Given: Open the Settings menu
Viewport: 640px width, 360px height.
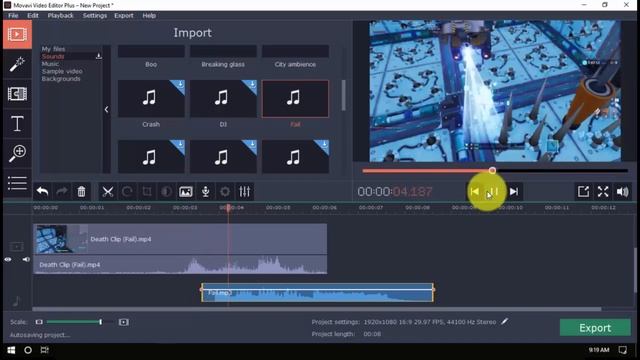Looking at the screenshot, I should tap(95, 16).
